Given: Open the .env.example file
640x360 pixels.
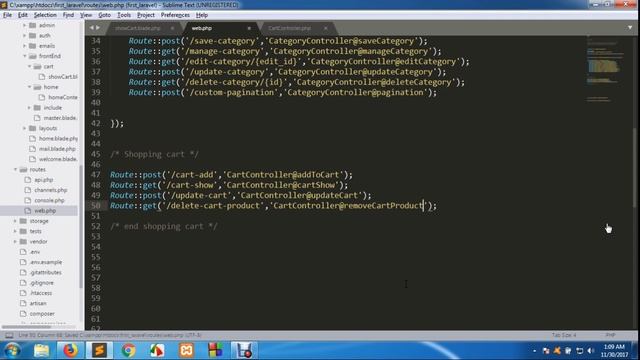Looking at the screenshot, I should [x=46, y=262].
